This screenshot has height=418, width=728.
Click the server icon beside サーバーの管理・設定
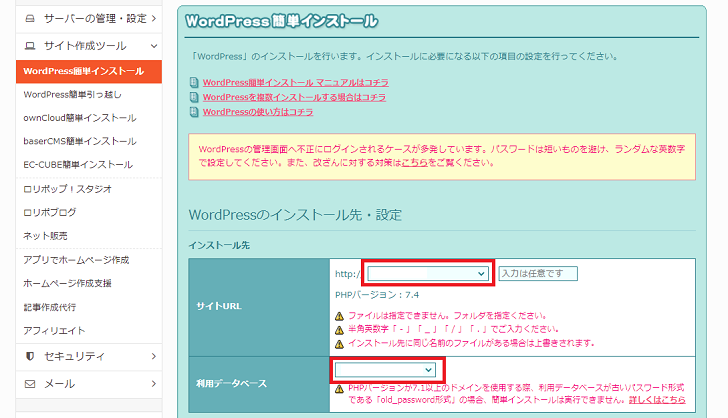tap(30, 19)
